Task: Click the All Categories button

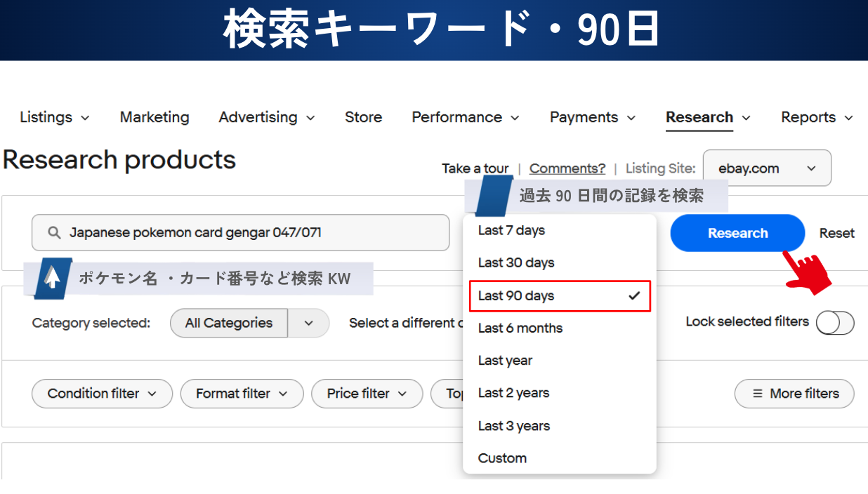Action: (x=229, y=323)
